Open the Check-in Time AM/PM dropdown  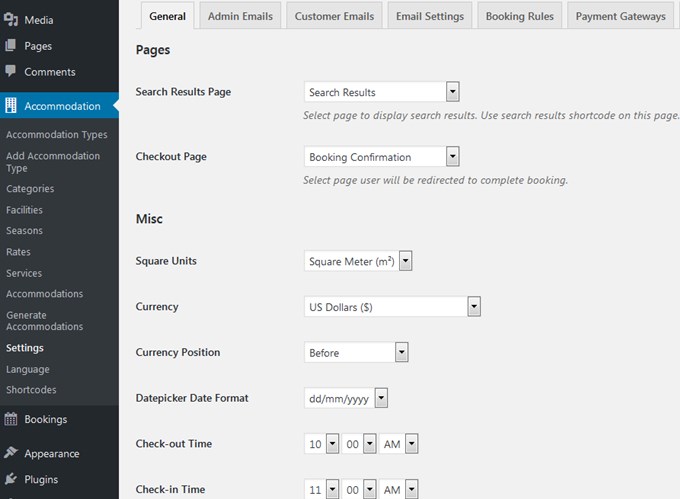pos(399,489)
